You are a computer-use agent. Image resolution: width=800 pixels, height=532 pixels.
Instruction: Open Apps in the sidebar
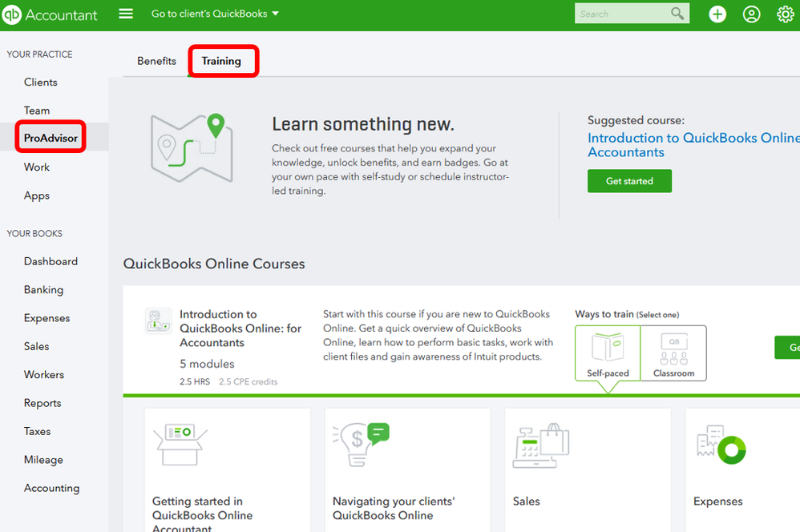tap(37, 195)
